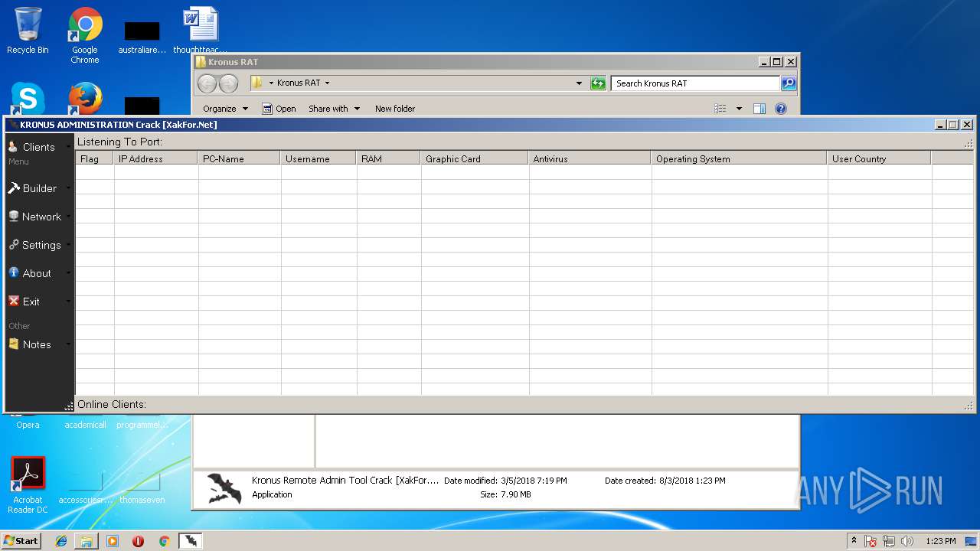Expand the Clients submenu arrow
The image size is (980, 551).
(x=68, y=147)
